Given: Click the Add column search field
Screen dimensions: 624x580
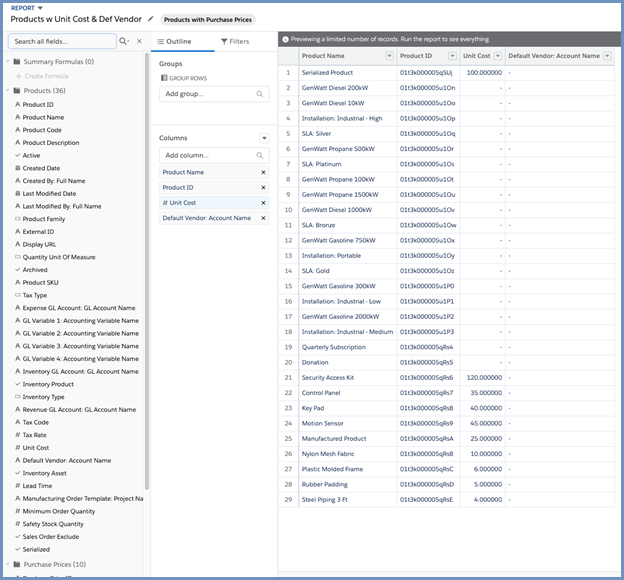Looking at the screenshot, I should [214, 155].
